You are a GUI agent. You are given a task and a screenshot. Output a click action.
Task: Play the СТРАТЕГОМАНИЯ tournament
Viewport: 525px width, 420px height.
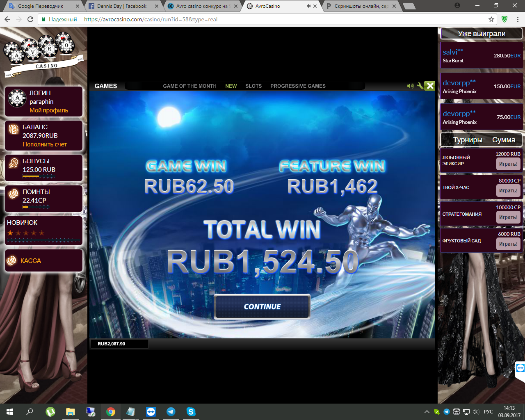tap(508, 217)
